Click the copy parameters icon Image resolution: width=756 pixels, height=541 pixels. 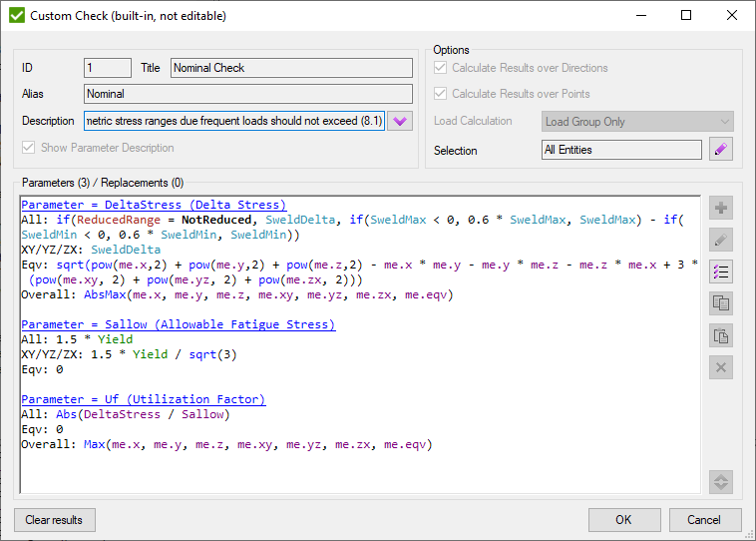tap(721, 303)
